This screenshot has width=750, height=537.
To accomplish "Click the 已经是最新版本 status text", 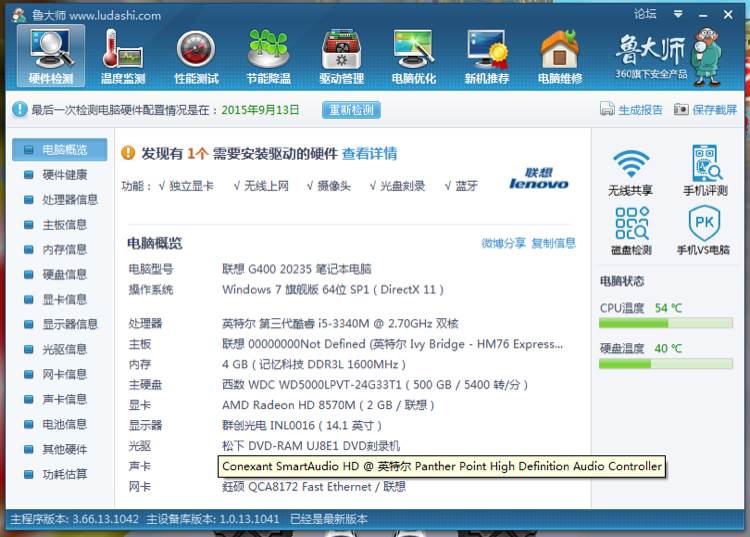I will [329, 519].
